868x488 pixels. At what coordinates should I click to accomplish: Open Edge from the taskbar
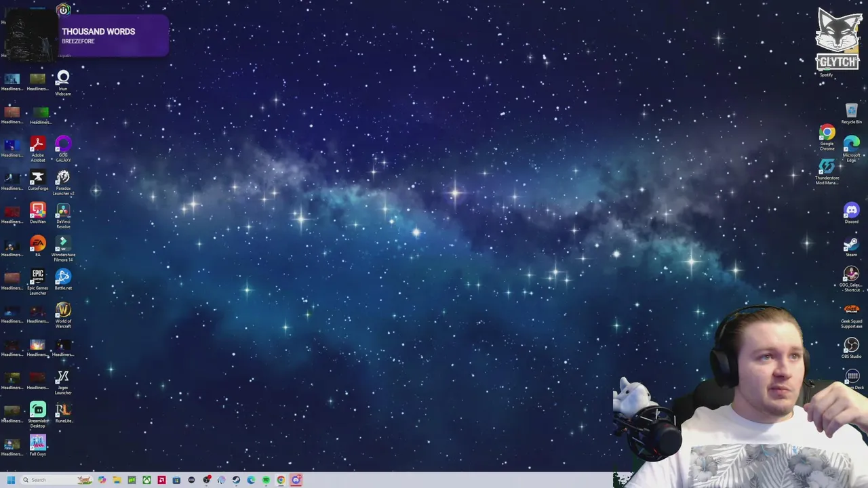[251, 480]
